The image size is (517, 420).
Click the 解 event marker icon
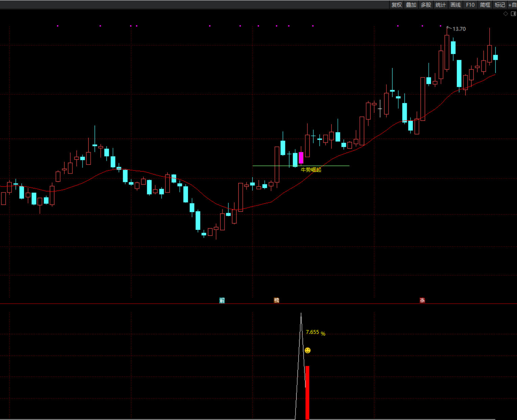pos(222,300)
